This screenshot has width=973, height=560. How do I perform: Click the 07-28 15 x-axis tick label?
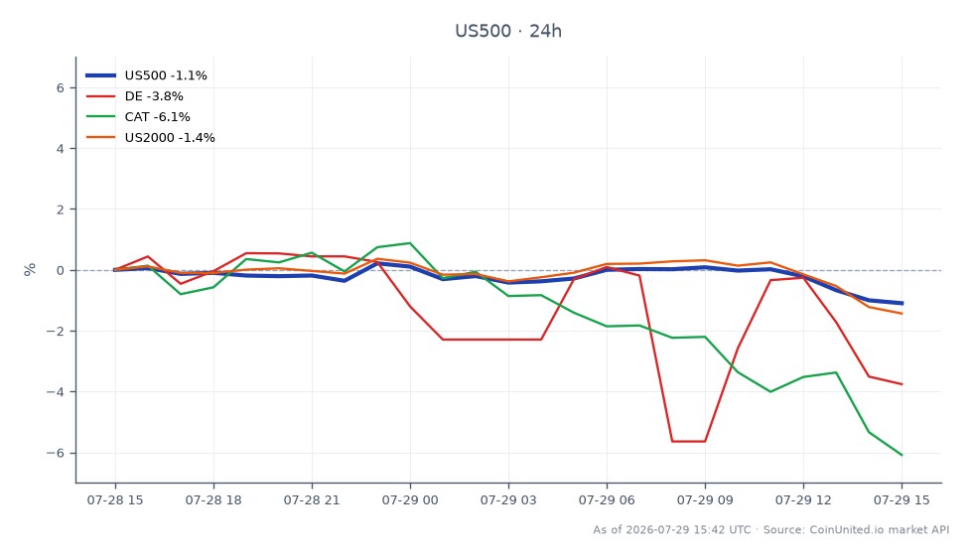[x=115, y=500]
